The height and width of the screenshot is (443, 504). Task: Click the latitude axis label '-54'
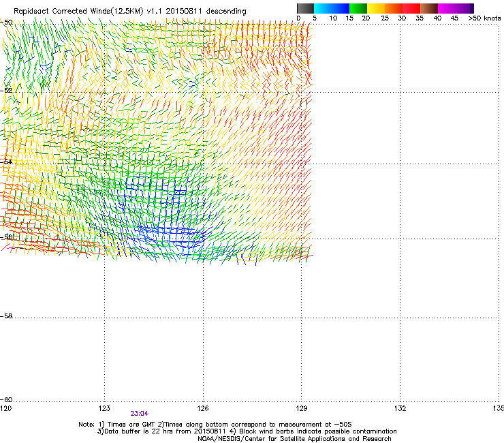pos(6,162)
